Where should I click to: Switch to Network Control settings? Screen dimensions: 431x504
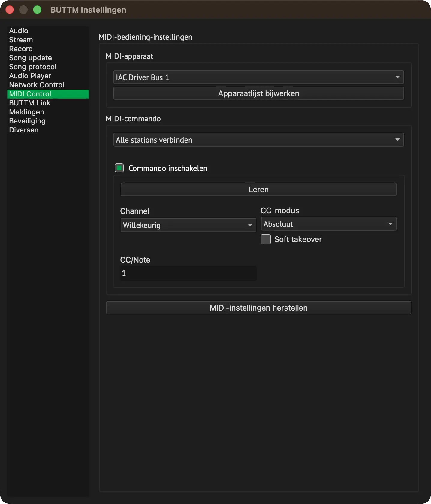coord(48,85)
